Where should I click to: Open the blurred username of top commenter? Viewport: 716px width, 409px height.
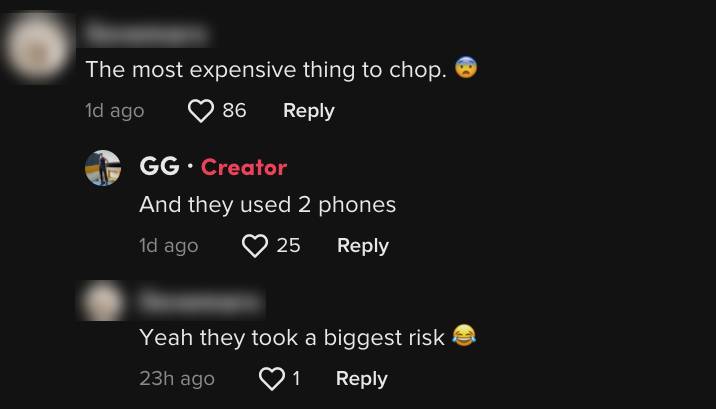tap(146, 33)
